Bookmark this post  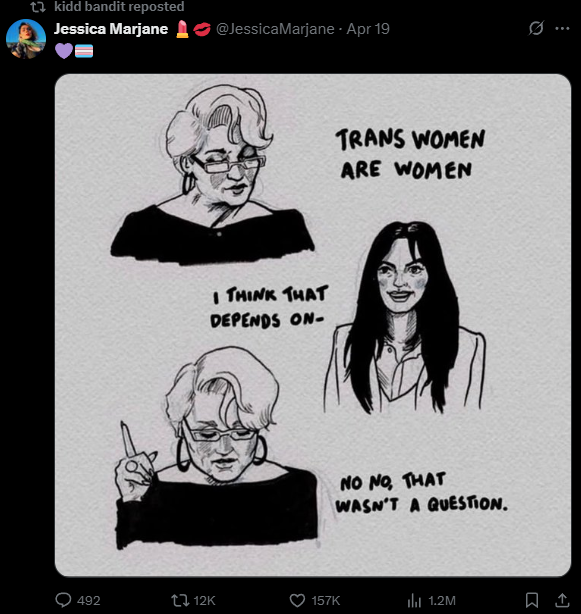[531, 600]
